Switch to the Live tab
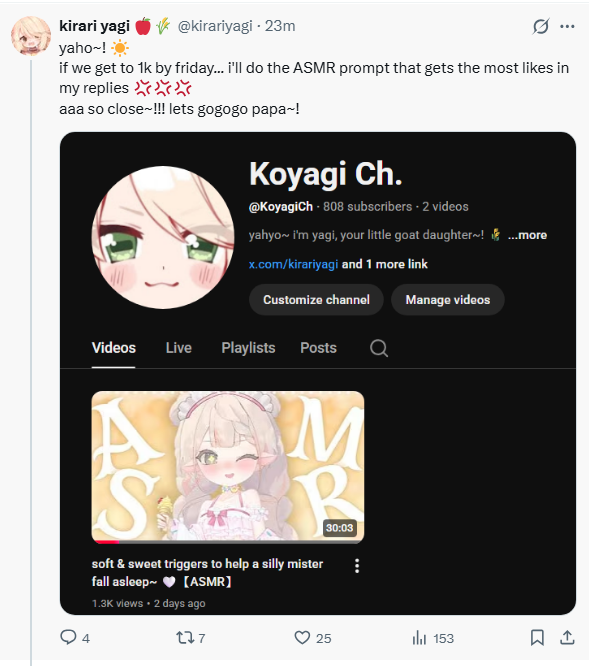 [179, 348]
